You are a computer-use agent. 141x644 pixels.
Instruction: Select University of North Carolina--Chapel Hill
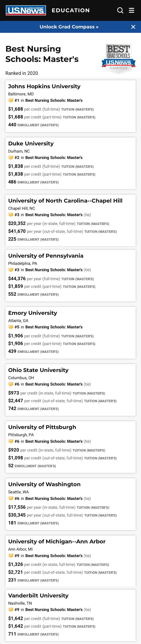[x=65, y=201]
